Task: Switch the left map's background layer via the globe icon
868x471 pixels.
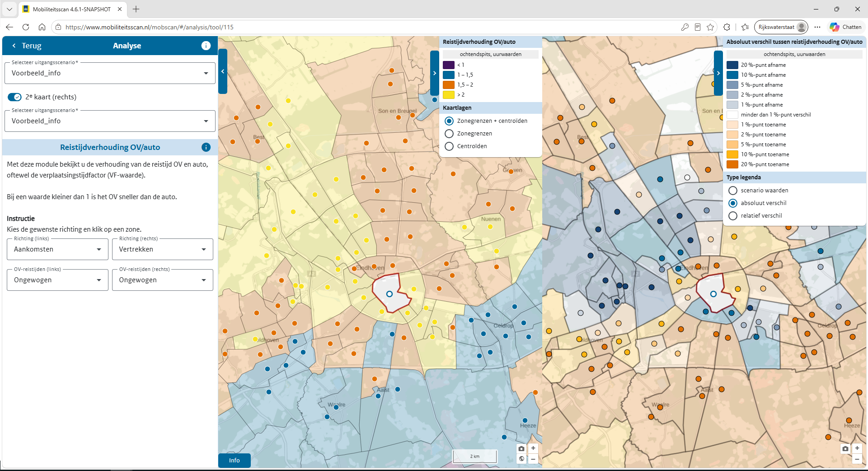Action: (521, 459)
